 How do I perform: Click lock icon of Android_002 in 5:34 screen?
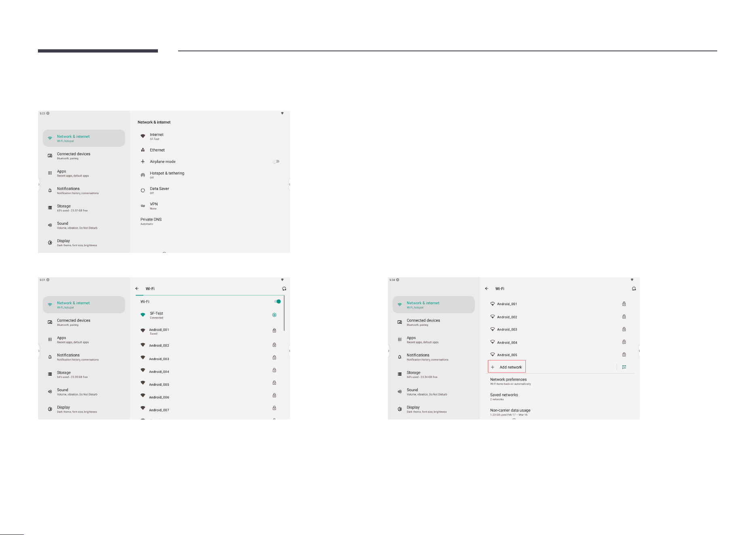coord(624,316)
